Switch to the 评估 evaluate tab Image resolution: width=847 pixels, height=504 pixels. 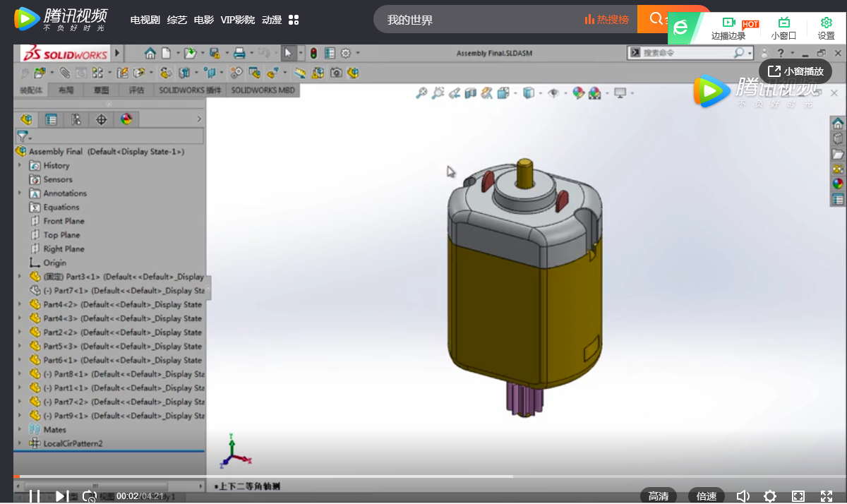click(136, 90)
